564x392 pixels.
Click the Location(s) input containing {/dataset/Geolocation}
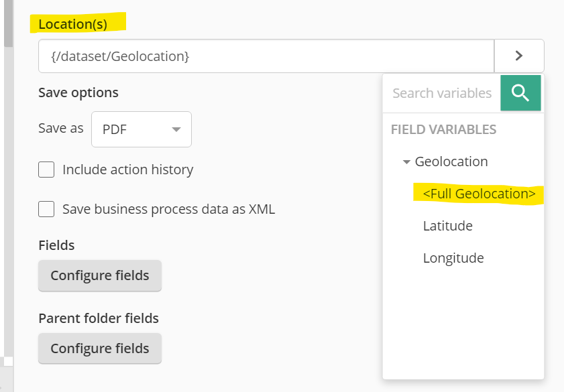(266, 56)
